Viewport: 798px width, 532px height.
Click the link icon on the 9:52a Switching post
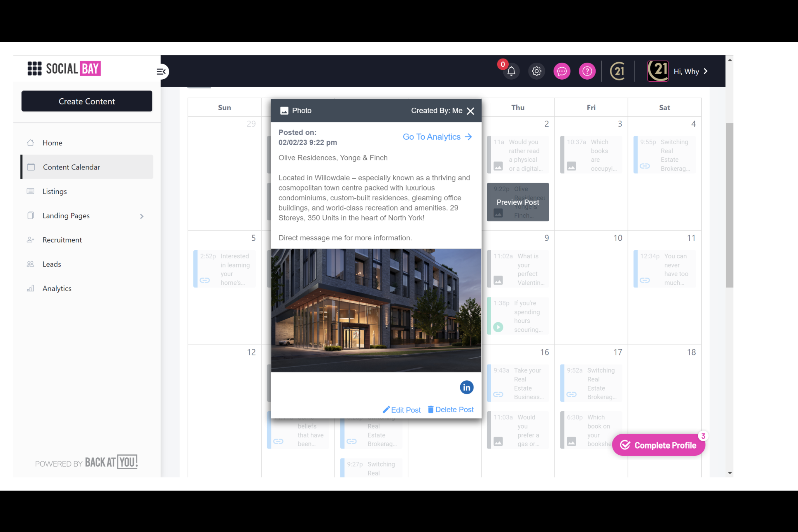tap(571, 394)
